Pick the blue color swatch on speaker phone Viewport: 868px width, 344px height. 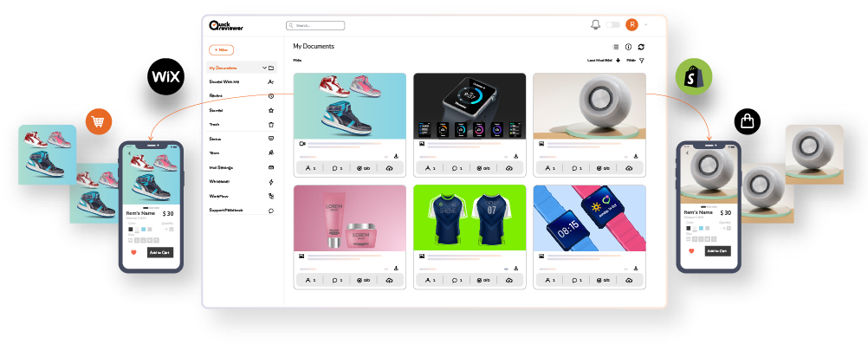(x=702, y=228)
